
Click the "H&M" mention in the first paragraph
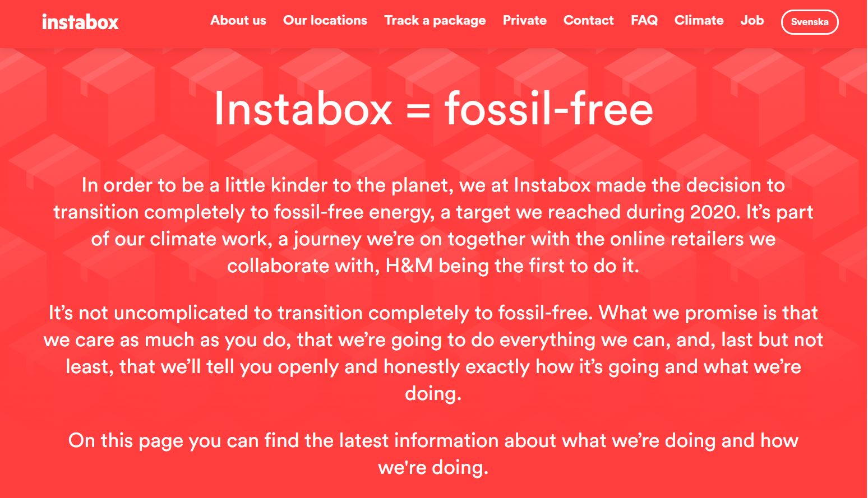click(x=409, y=266)
